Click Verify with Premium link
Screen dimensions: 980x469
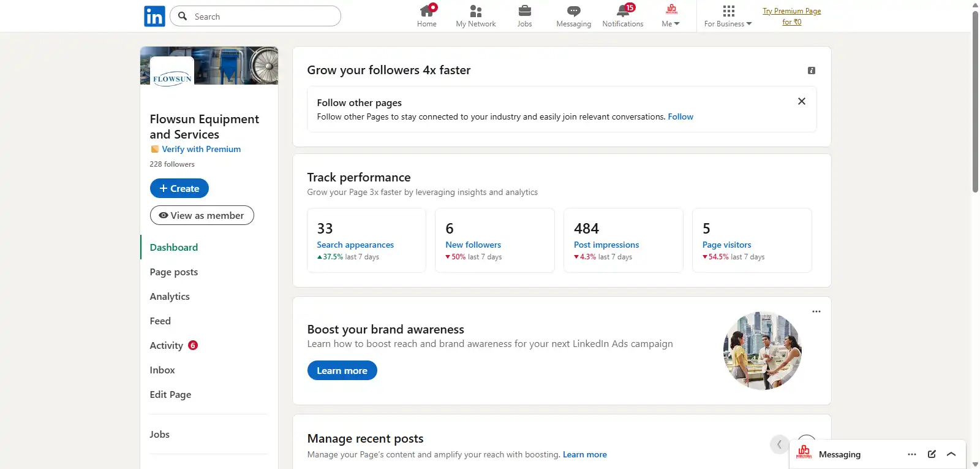(201, 149)
